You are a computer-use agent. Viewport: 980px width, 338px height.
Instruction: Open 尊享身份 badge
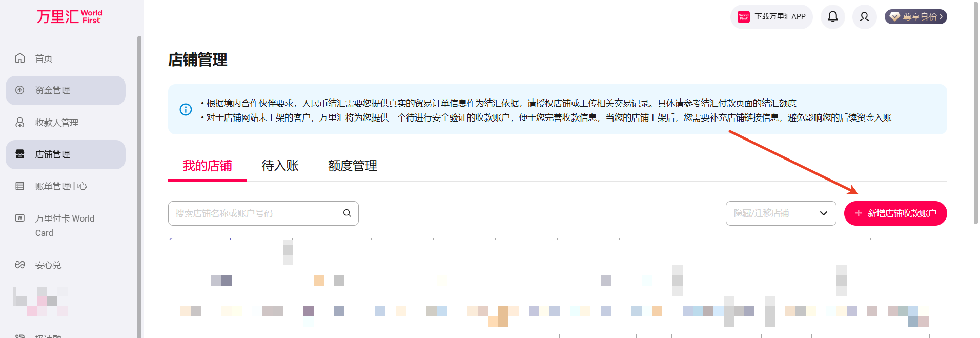[915, 17]
